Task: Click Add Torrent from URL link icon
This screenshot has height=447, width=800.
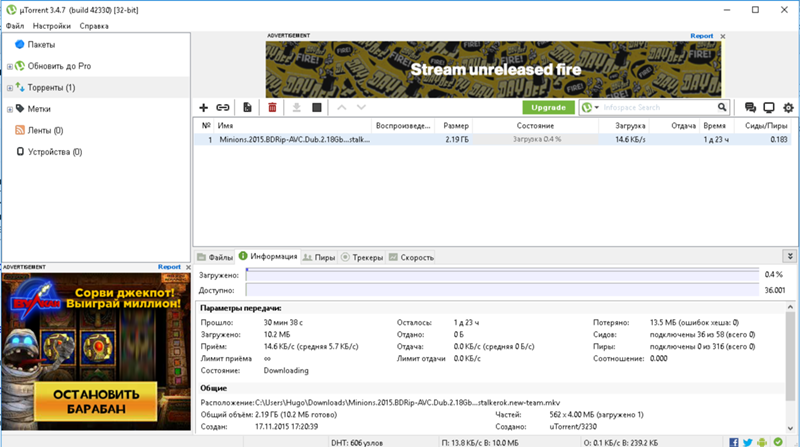Action: point(223,108)
